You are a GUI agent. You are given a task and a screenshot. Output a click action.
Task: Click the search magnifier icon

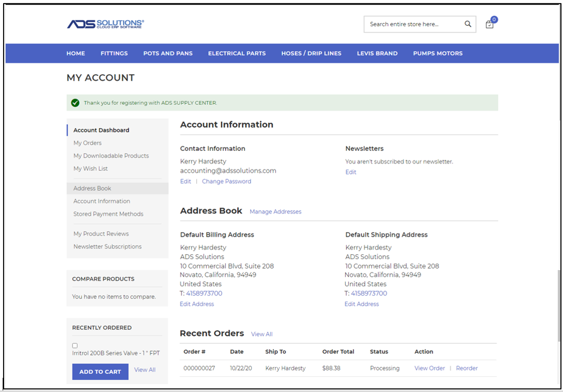(468, 24)
